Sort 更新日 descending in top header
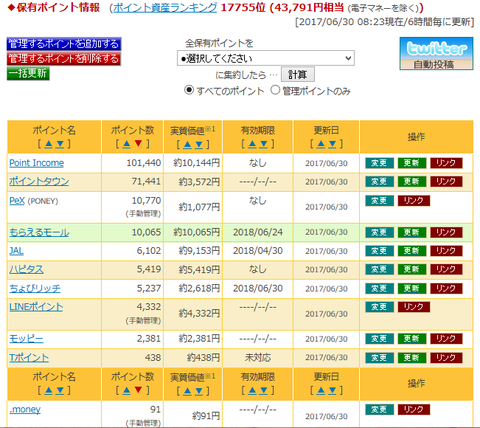 point(332,144)
